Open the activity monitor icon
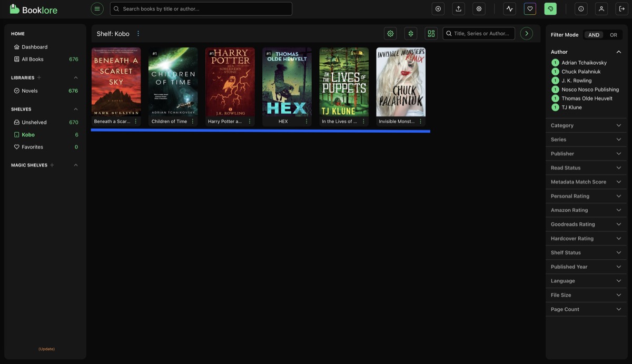632x364 pixels. tap(509, 8)
